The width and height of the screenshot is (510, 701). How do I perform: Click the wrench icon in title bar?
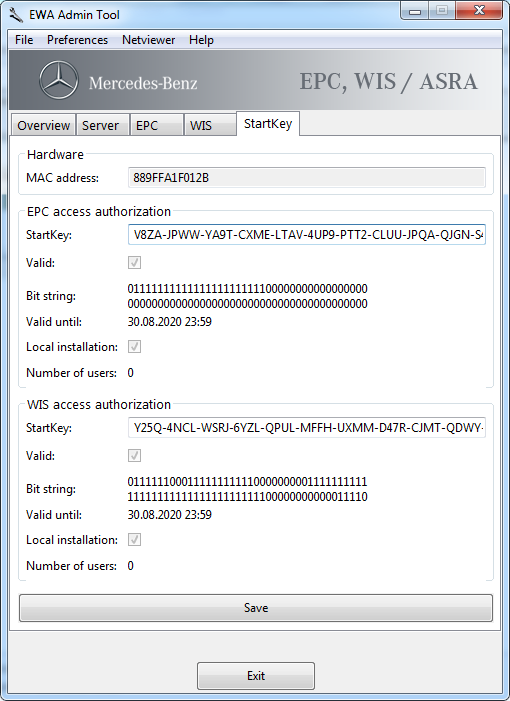coord(16,15)
